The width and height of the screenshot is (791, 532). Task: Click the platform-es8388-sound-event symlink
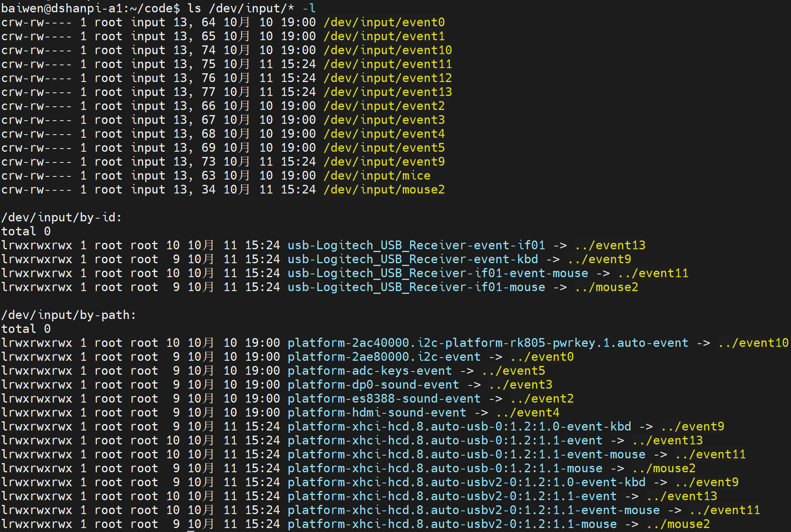[x=384, y=399]
